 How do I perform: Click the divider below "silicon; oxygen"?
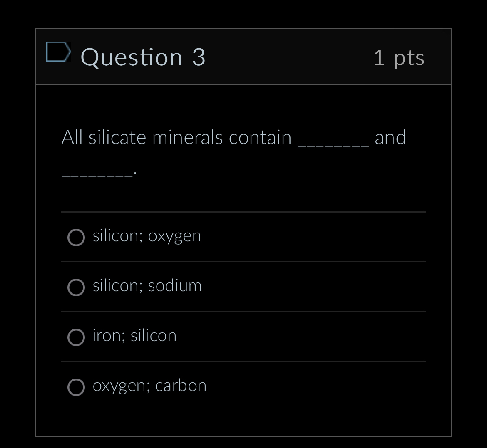[243, 262]
